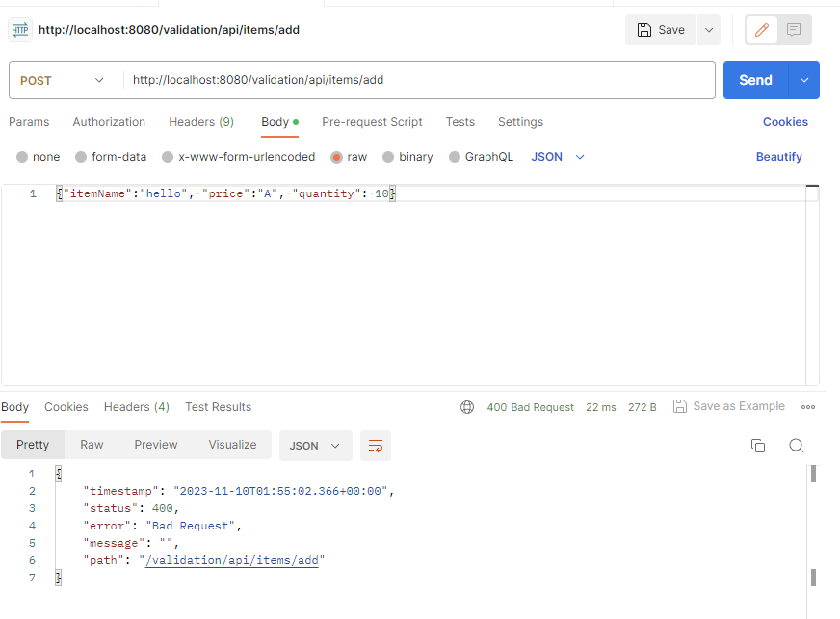The image size is (840, 619).
Task: Click the 272 B response size
Action: click(x=642, y=407)
